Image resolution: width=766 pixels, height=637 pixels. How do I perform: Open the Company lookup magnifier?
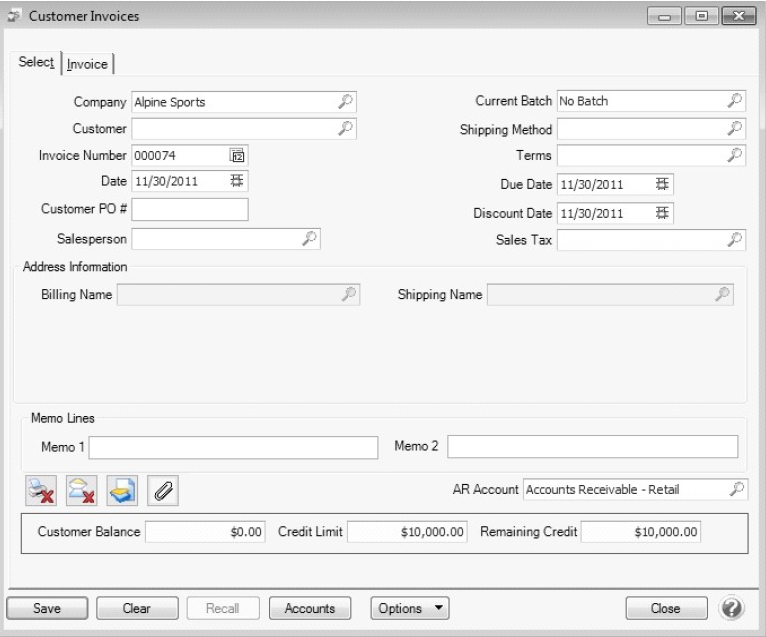pyautogui.click(x=345, y=102)
